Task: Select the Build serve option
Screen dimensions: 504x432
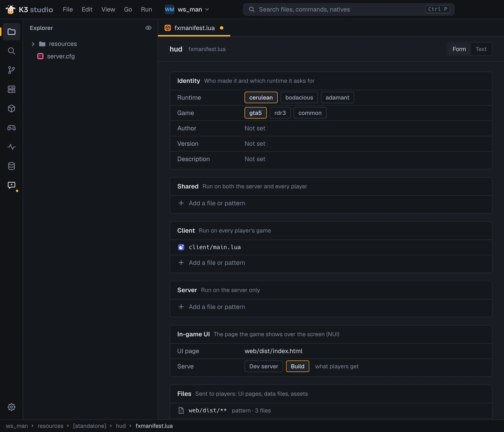Action: 298,366
